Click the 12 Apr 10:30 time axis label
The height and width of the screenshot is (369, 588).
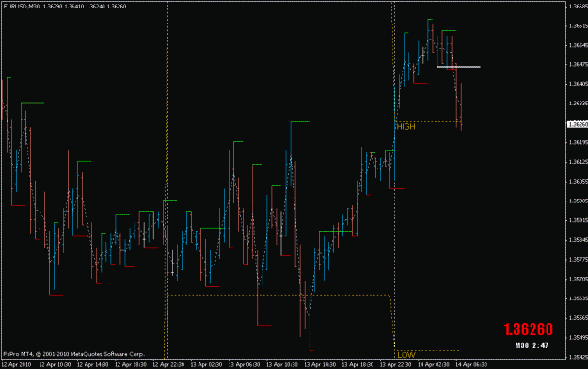[x=55, y=365]
